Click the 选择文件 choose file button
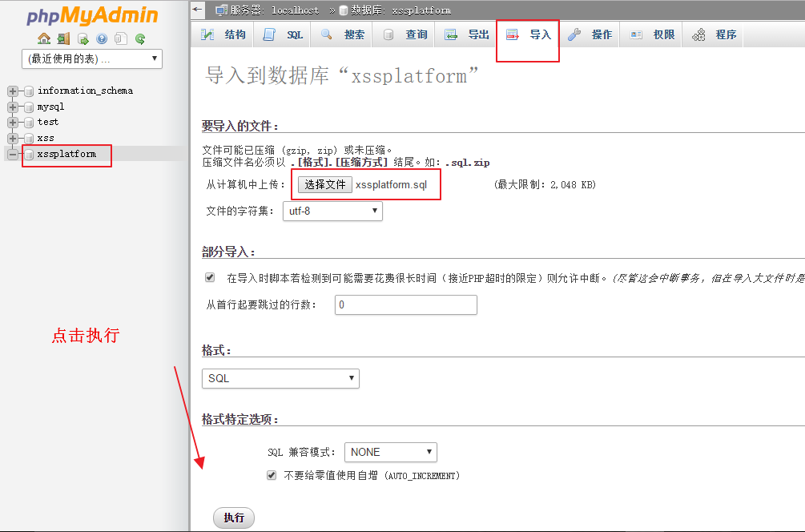The image size is (805, 532). pos(325,184)
